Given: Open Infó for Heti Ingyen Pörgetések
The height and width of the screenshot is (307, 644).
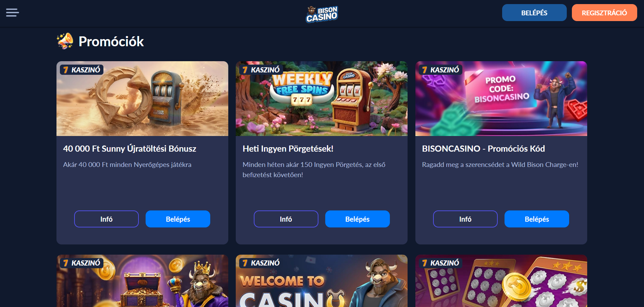Looking at the screenshot, I should pos(286,219).
